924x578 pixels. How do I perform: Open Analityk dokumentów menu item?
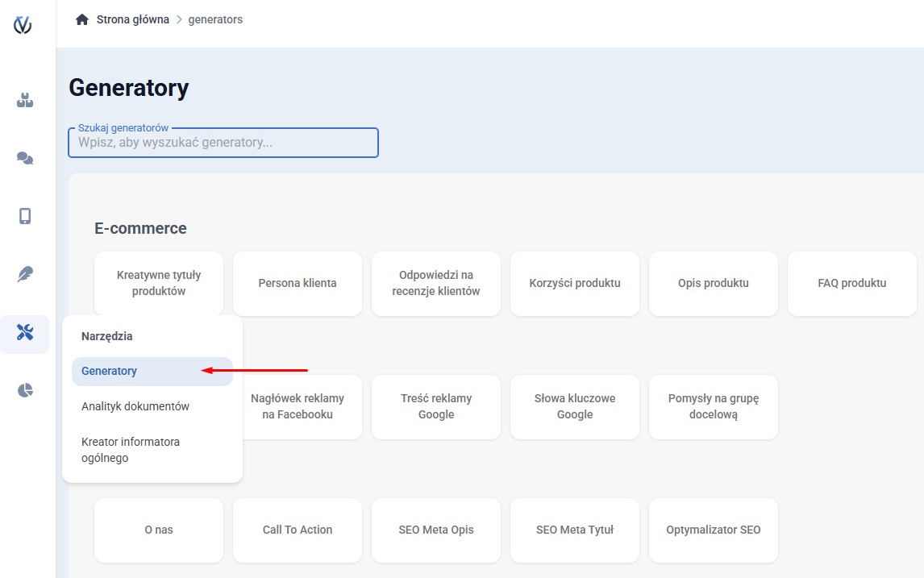[x=135, y=406]
